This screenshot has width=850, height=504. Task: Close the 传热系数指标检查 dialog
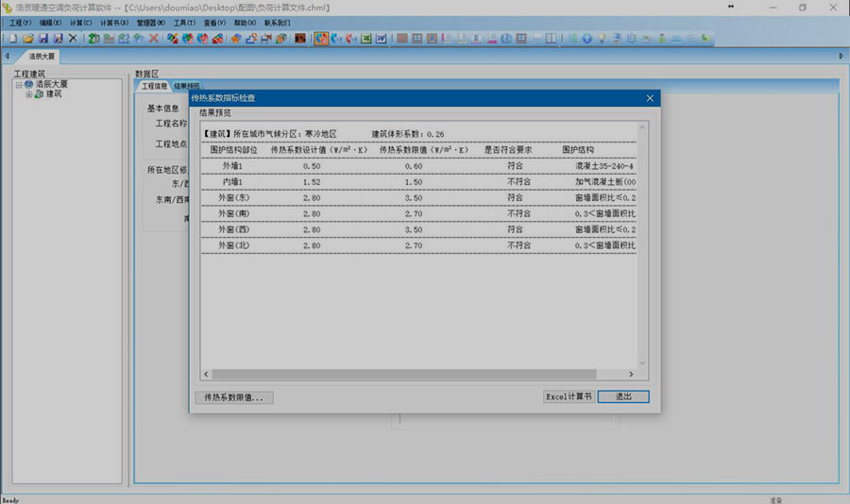click(x=650, y=98)
